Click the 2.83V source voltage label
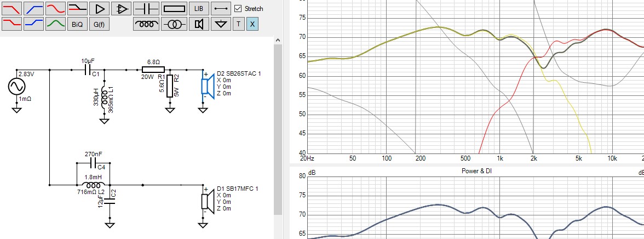 point(26,74)
